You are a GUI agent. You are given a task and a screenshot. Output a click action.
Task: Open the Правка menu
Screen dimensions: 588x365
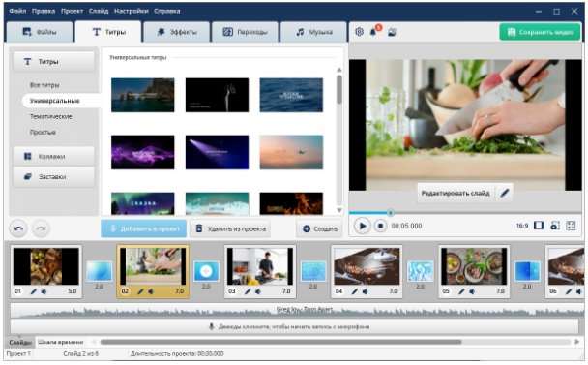click(44, 11)
